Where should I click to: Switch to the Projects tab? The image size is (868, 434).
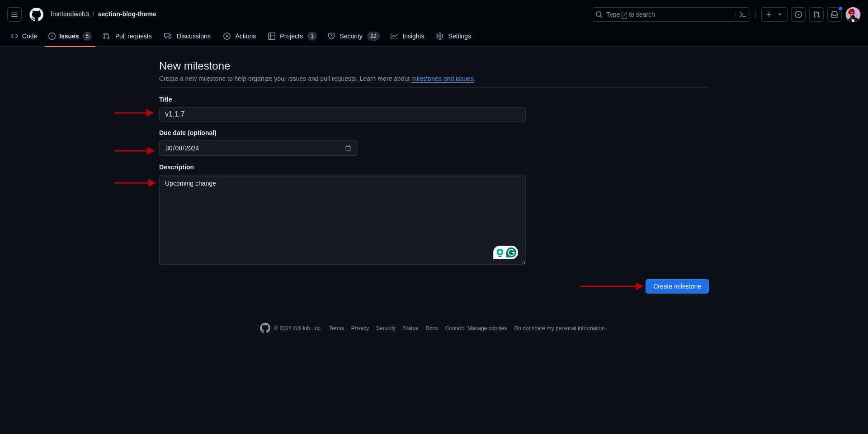(x=292, y=36)
